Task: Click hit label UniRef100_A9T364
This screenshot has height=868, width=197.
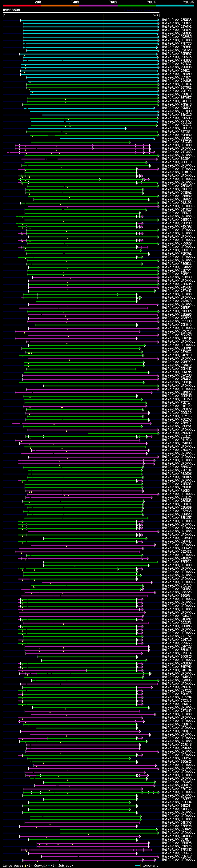Action: tap(177, 131)
